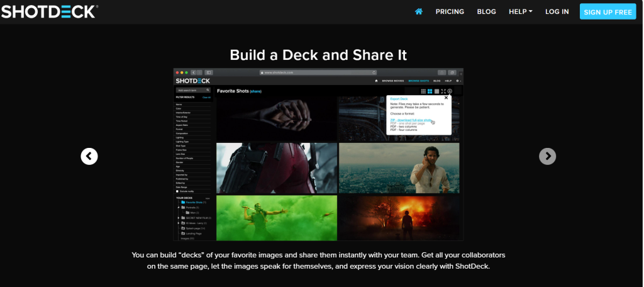This screenshot has height=287, width=644.
Task: Open Browse Movies in inner nav
Action: tap(393, 81)
